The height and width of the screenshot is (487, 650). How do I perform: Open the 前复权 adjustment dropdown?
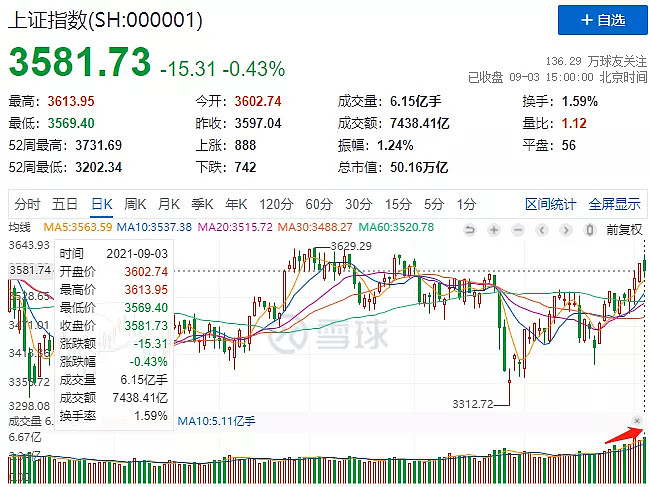pos(624,230)
